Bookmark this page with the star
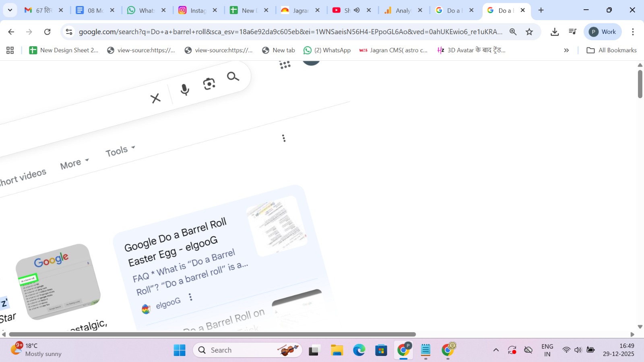The width and height of the screenshot is (644, 362). point(529,32)
